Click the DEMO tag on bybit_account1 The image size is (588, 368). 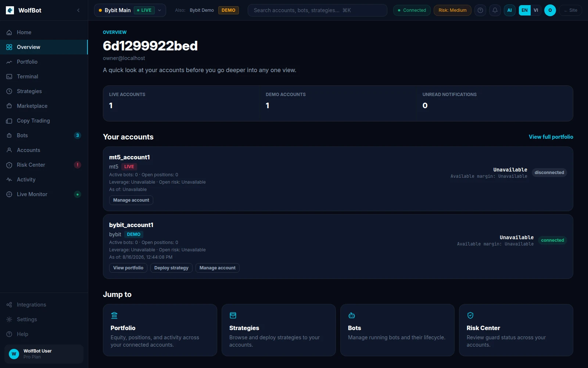[134, 234]
